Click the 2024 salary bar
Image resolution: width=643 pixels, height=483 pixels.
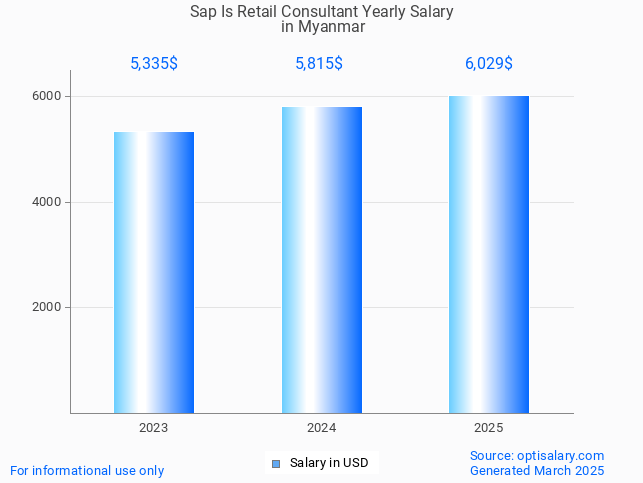[x=322, y=260]
